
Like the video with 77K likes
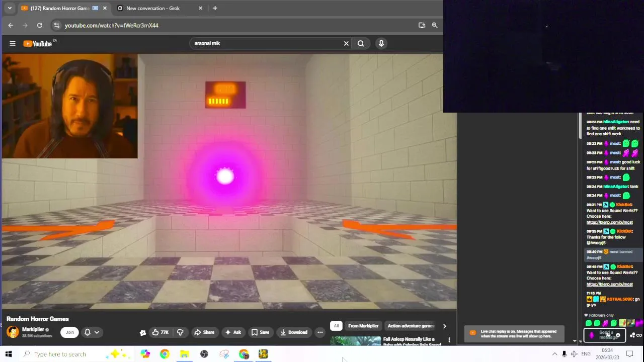point(160,332)
